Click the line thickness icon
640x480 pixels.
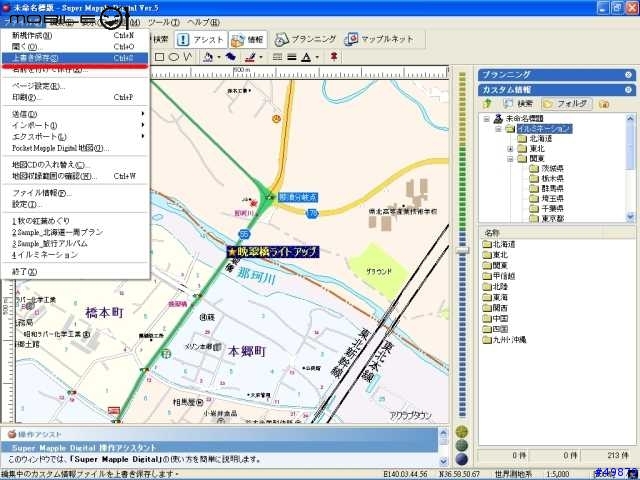pos(291,57)
